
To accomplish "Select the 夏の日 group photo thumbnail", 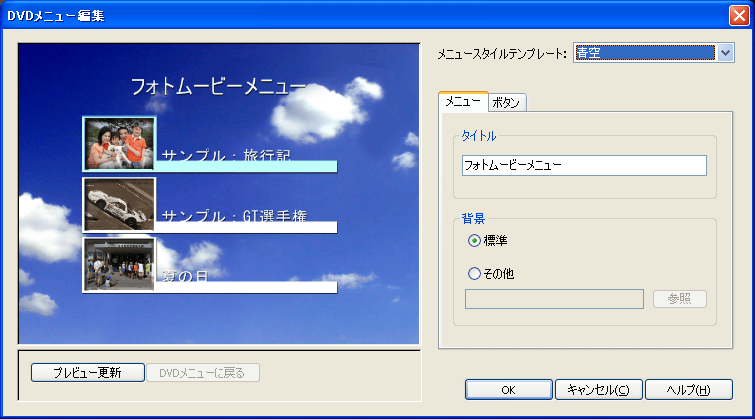I will [119, 264].
